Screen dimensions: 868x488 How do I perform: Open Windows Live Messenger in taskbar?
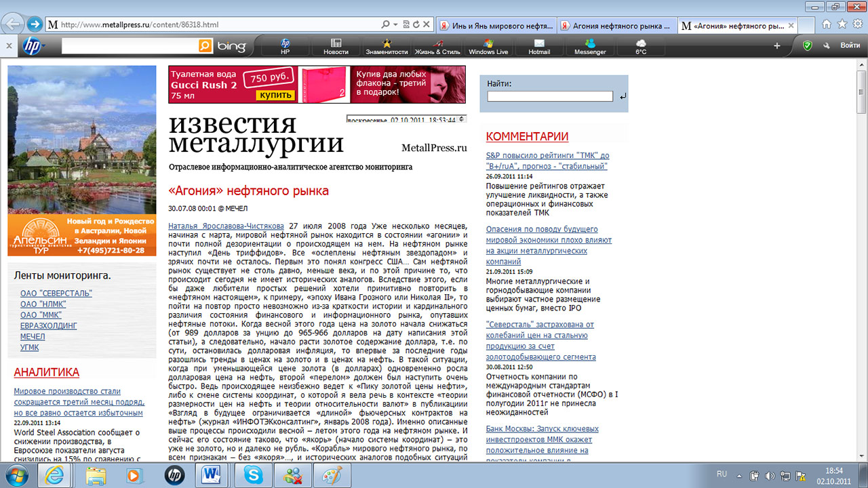pyautogui.click(x=294, y=476)
